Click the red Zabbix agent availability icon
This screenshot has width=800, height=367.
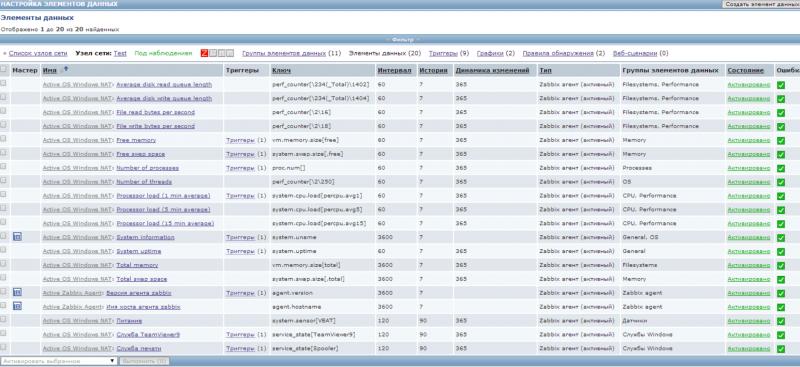(x=204, y=53)
